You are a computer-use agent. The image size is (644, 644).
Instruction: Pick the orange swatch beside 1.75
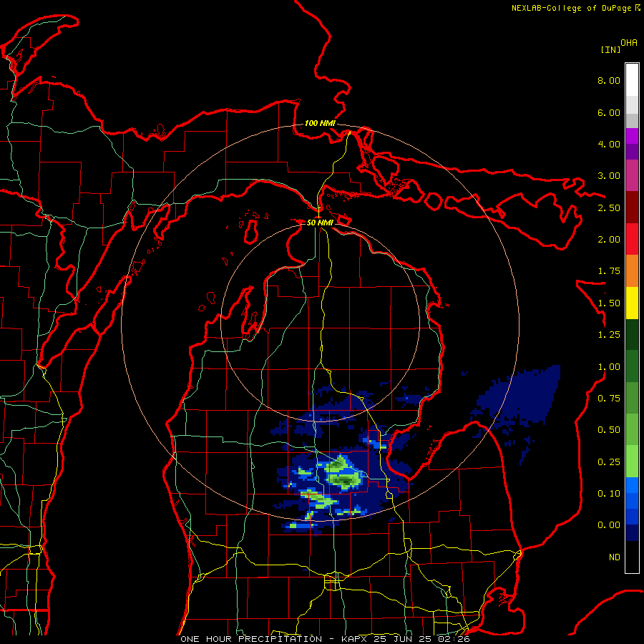632,271
